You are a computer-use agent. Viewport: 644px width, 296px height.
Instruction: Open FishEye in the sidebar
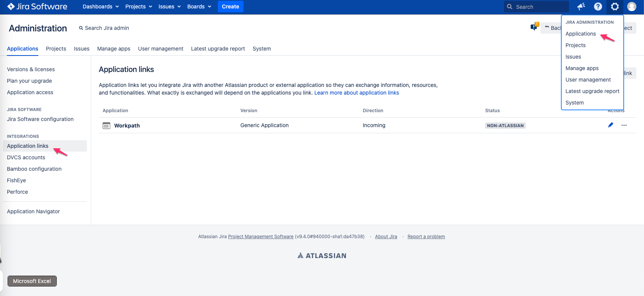click(x=16, y=180)
